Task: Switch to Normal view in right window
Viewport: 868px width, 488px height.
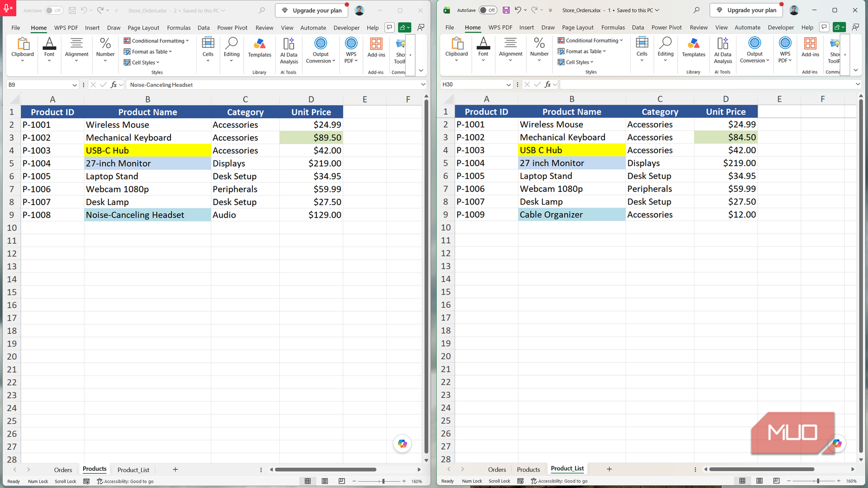Action: [742, 481]
